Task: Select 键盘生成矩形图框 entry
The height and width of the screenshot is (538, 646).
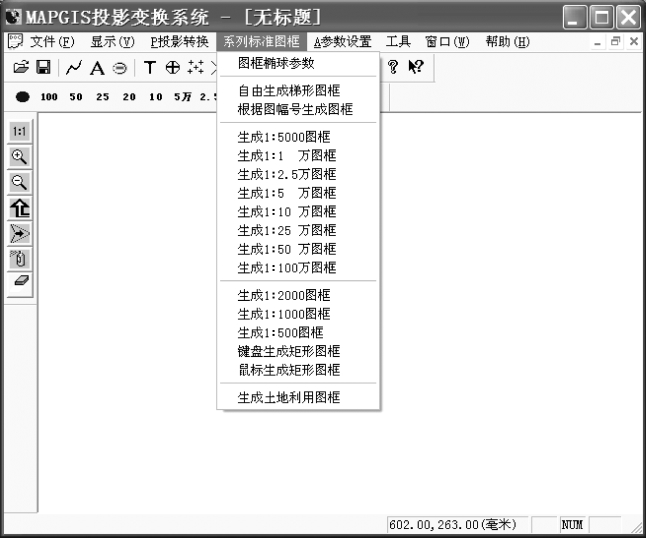Action: tap(298, 351)
